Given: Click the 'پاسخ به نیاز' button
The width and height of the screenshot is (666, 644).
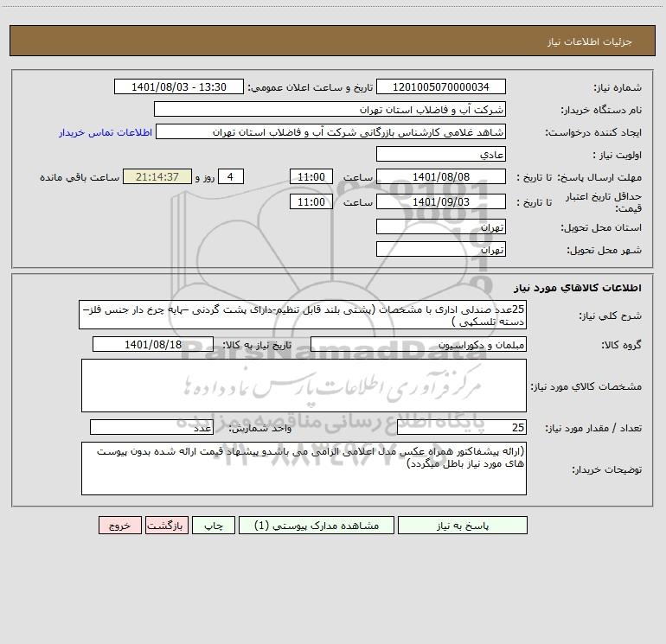Looking at the screenshot, I should [x=463, y=525].
